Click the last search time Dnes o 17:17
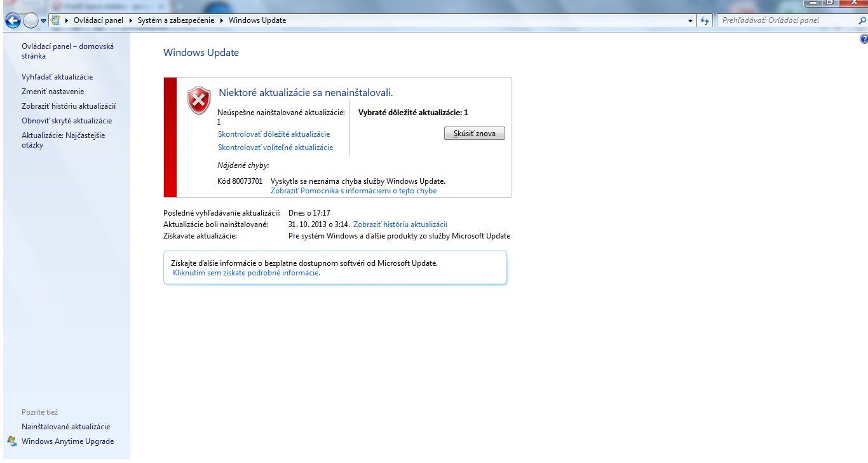868x463 pixels. [309, 213]
